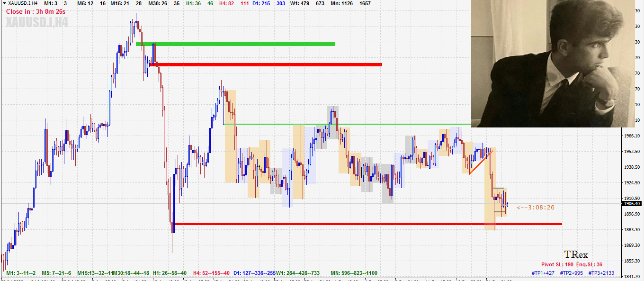Click the 1938.50 price scale value
Screen dimensions: 644x281
click(632, 167)
